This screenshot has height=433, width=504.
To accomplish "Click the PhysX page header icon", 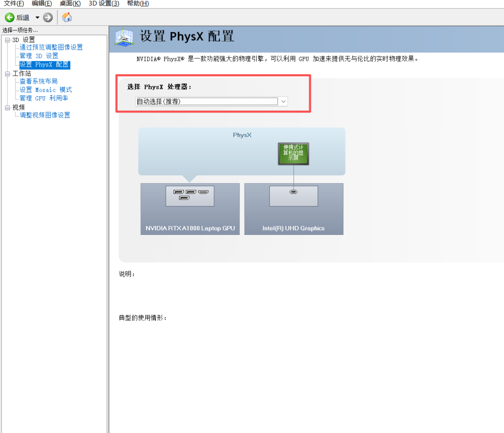I will pyautogui.click(x=124, y=37).
